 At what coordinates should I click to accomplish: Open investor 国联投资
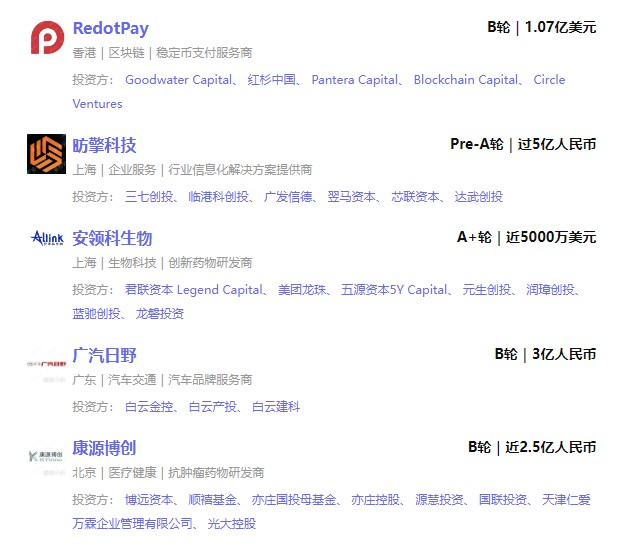(x=503, y=500)
